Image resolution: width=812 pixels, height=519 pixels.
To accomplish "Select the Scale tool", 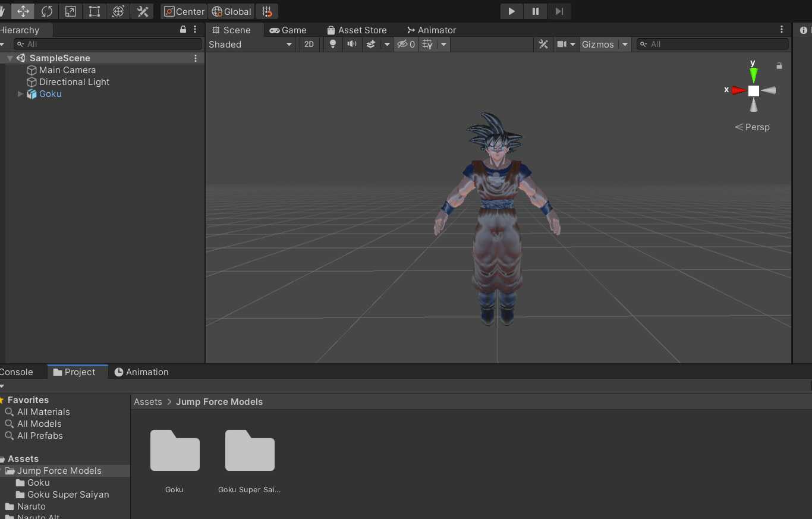I will [70, 11].
